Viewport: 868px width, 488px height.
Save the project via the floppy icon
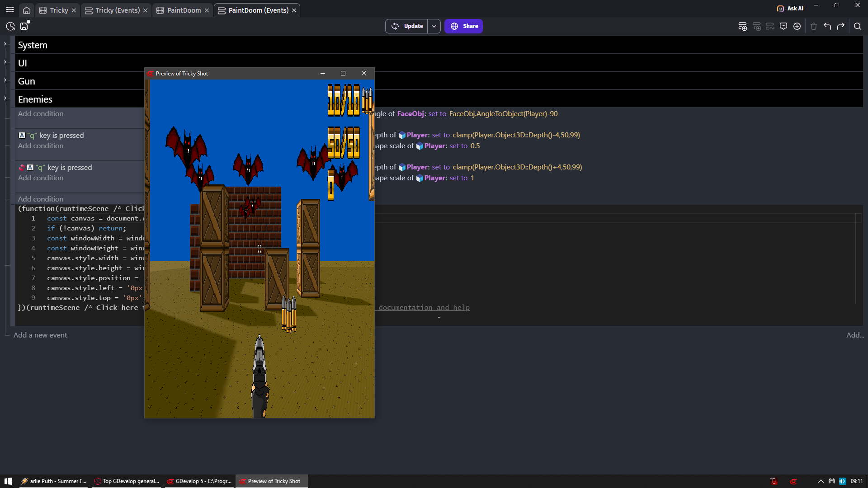[x=24, y=26]
